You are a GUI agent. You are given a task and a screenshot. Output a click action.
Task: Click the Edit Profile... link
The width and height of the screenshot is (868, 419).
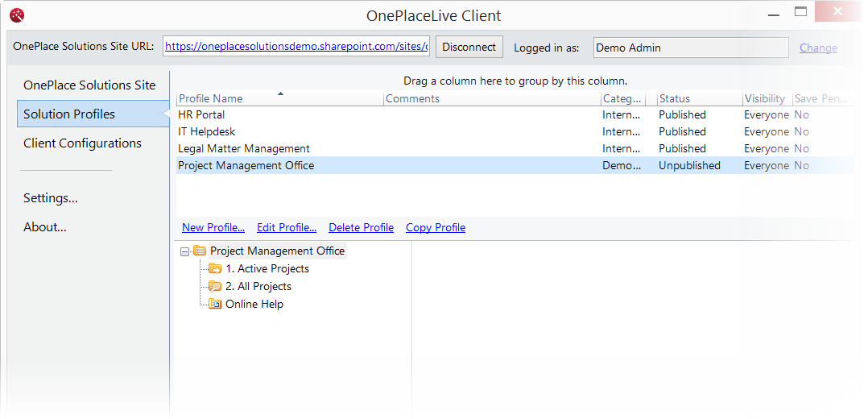coord(286,228)
